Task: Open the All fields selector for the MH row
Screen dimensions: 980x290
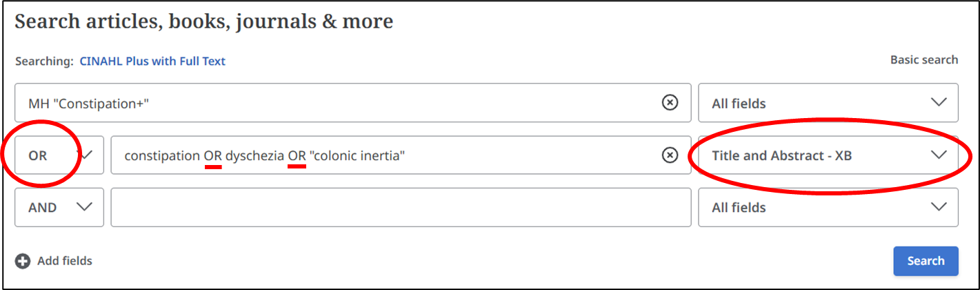Action: pos(828,103)
